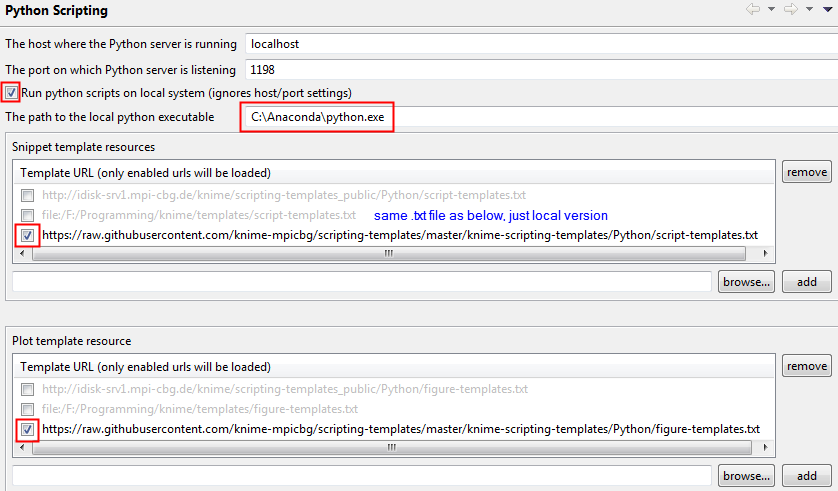Open the forward history dropdown arrow
Screen dimensions: 838x491
[809, 9]
